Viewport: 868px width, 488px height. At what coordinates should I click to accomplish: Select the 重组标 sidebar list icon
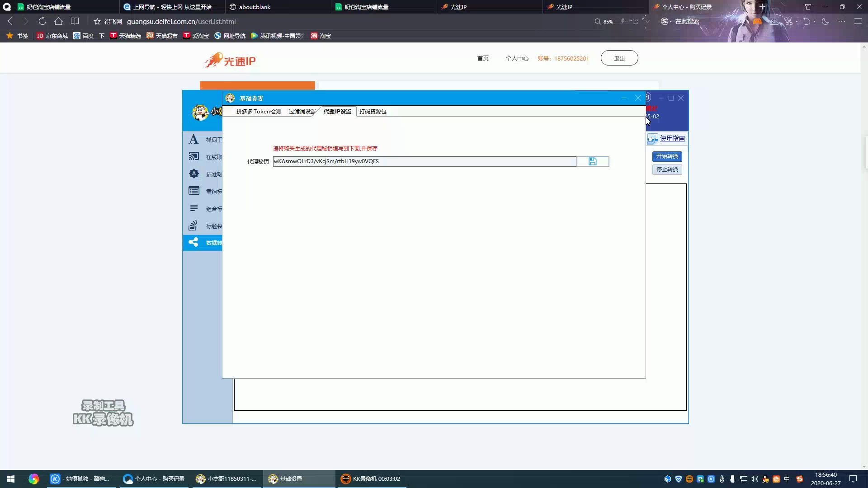pos(193,191)
